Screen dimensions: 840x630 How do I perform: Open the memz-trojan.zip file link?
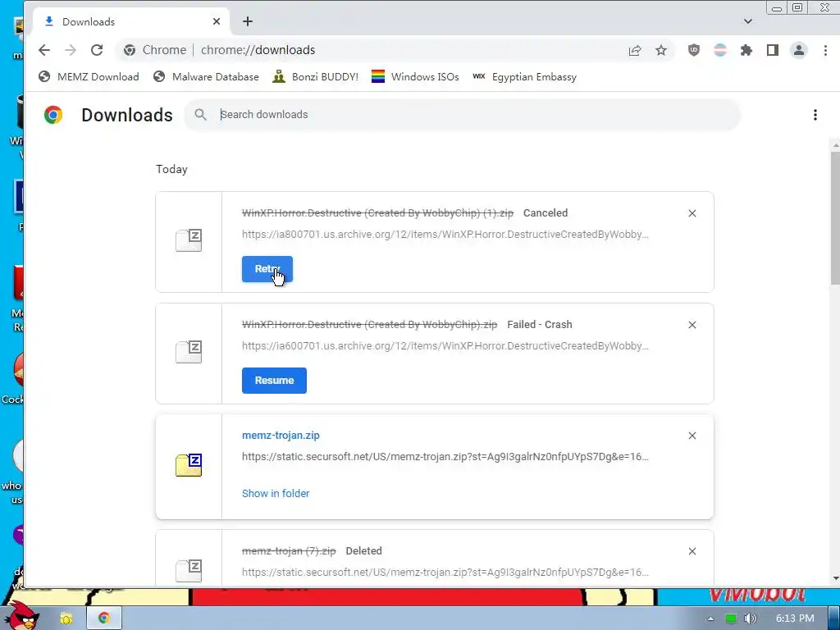[x=281, y=435]
